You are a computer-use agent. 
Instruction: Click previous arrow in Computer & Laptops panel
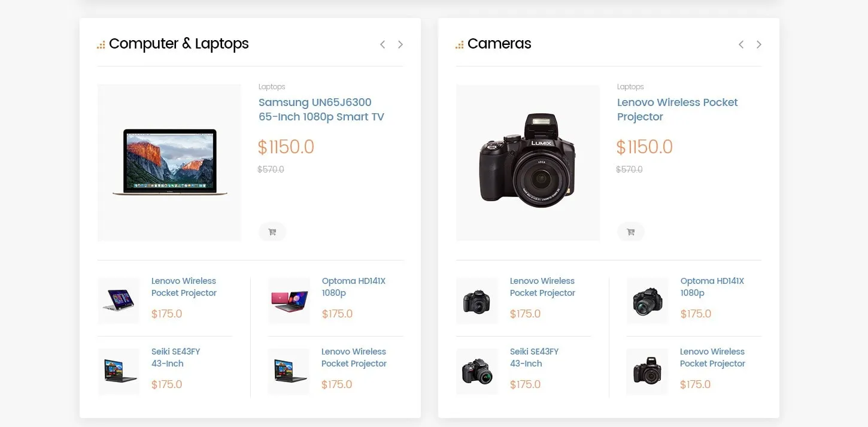click(383, 44)
